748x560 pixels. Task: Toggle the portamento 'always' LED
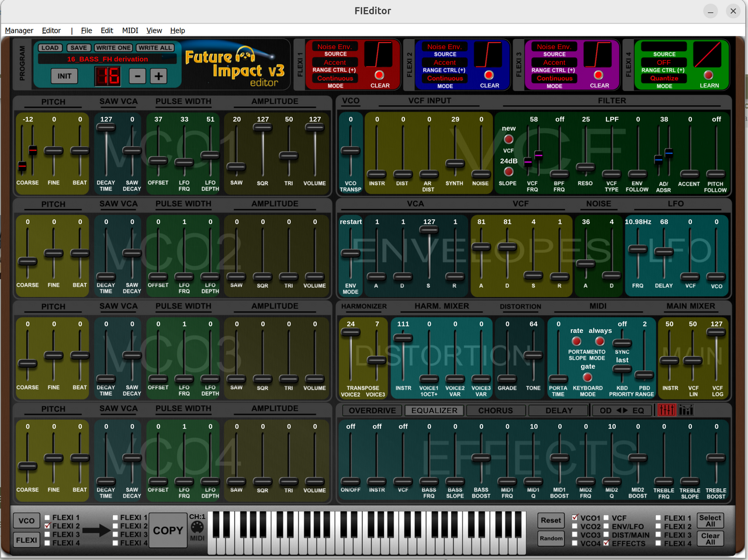600,341
